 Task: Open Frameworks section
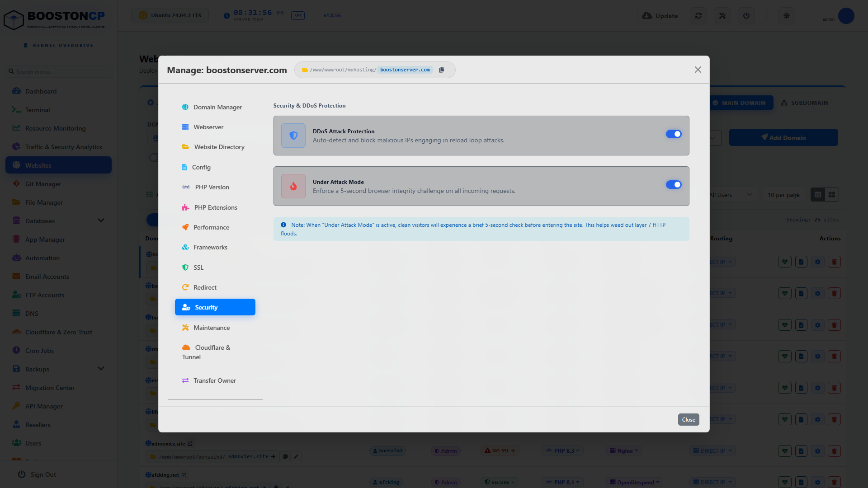click(x=215, y=247)
